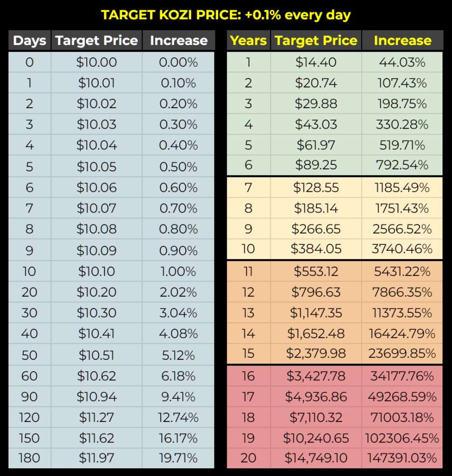Viewport: 452px width, 476px height.
Task: Select the white 'Increase' header in Days table
Action: tap(179, 40)
